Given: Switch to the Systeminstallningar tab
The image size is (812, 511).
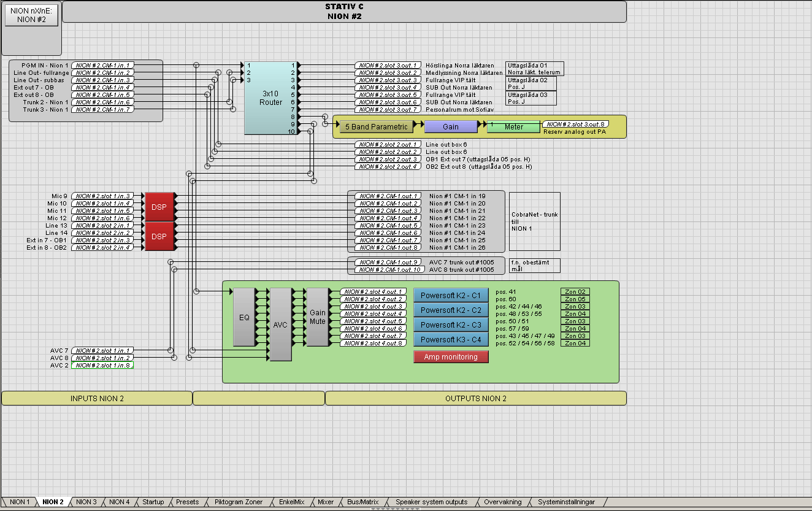Looking at the screenshot, I should [566, 502].
